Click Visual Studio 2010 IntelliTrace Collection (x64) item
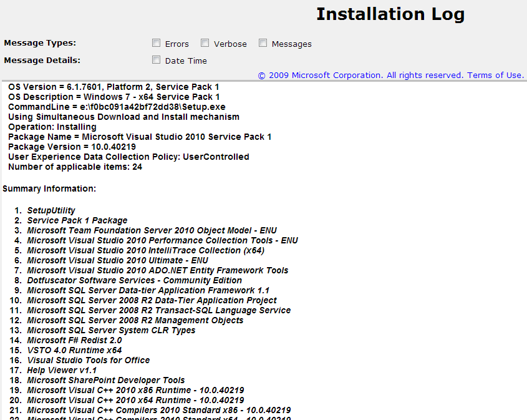 pyautogui.click(x=146, y=250)
